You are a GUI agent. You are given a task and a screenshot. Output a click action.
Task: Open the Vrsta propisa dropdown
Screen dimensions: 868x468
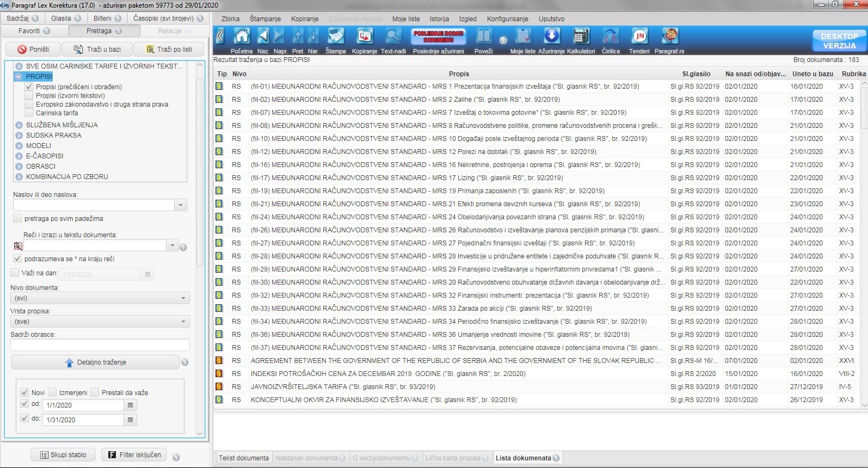pyautogui.click(x=100, y=322)
